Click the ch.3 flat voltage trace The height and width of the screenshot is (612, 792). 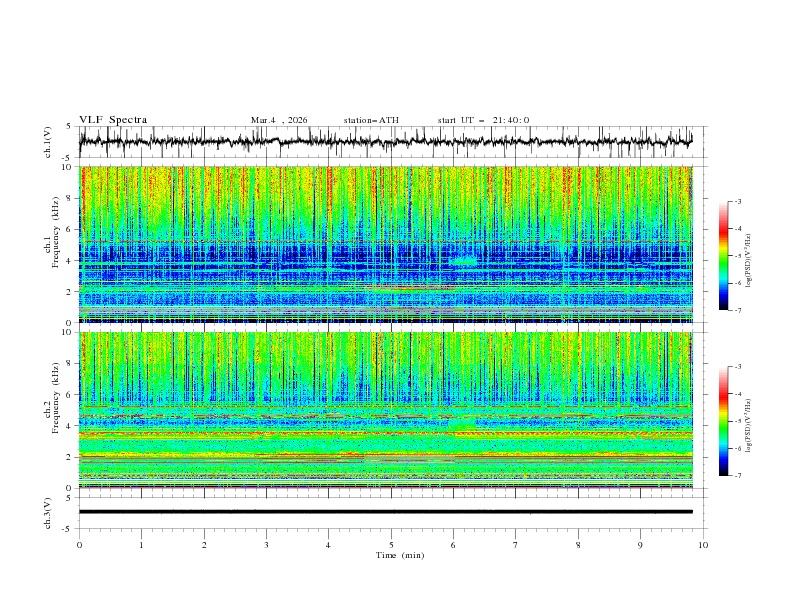tap(385, 512)
